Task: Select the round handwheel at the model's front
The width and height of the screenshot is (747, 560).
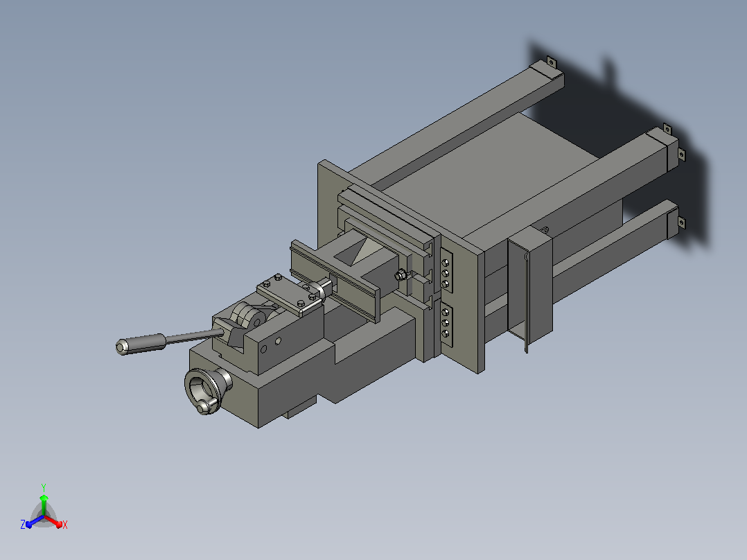Action: coord(204,390)
